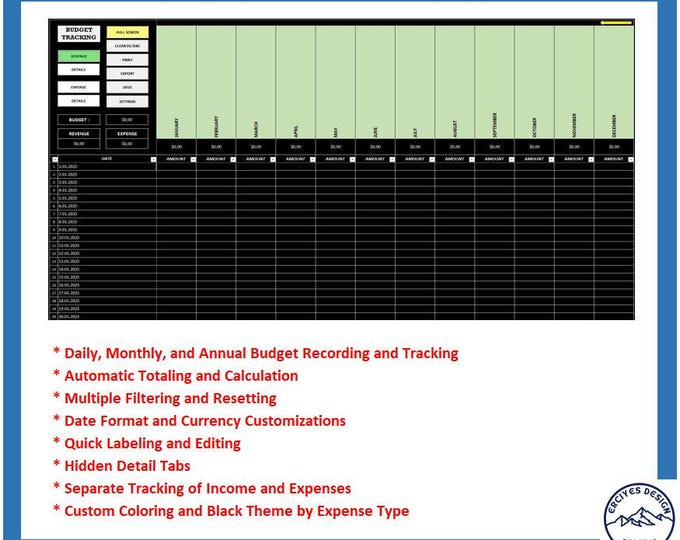Click the yellow back arrow icon
This screenshot has width=680, height=540.
616,23
